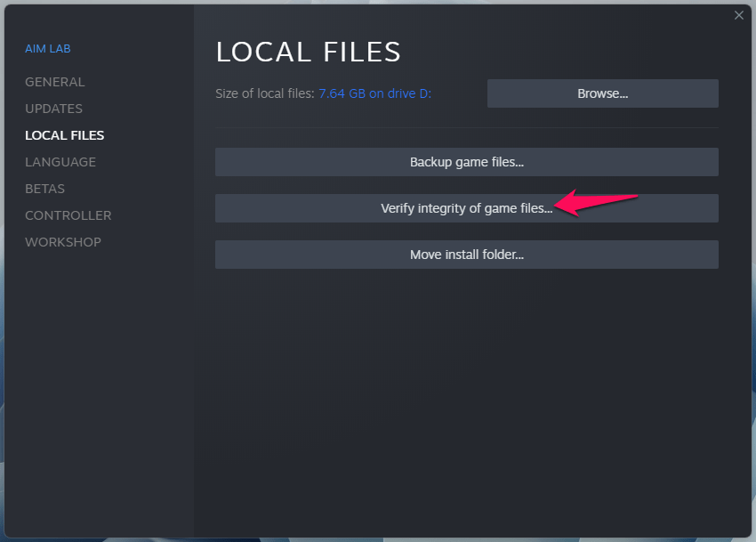Click the highlighted AIM LAB sidebar entry
Image resolution: width=756 pixels, height=542 pixels.
click(48, 48)
